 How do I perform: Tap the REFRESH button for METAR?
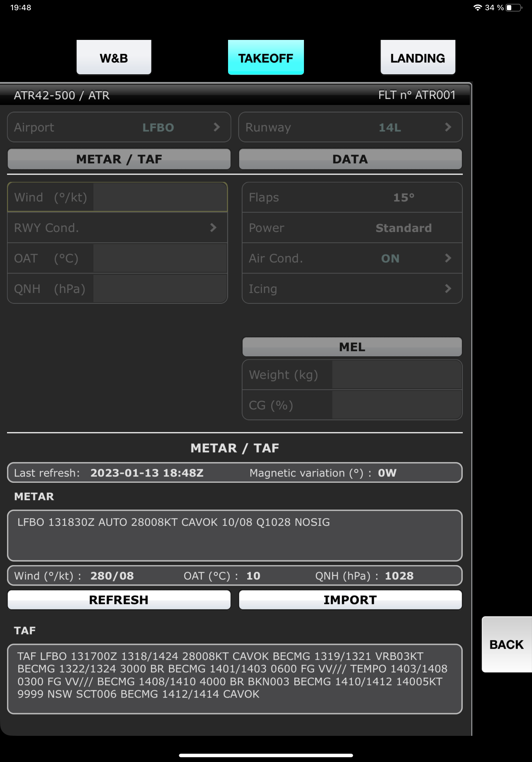pyautogui.click(x=119, y=600)
